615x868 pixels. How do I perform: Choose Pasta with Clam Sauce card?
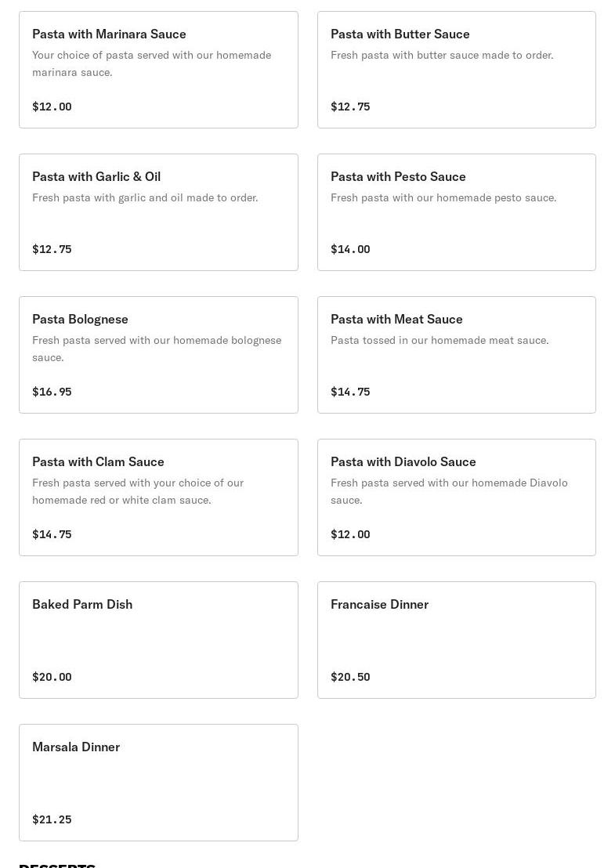(x=158, y=497)
